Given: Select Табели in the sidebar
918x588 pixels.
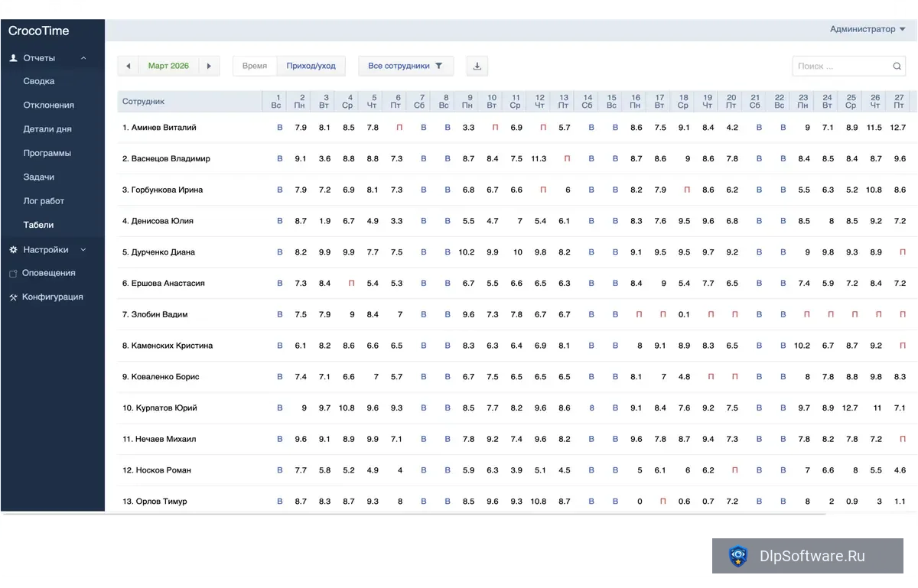Looking at the screenshot, I should [x=39, y=225].
